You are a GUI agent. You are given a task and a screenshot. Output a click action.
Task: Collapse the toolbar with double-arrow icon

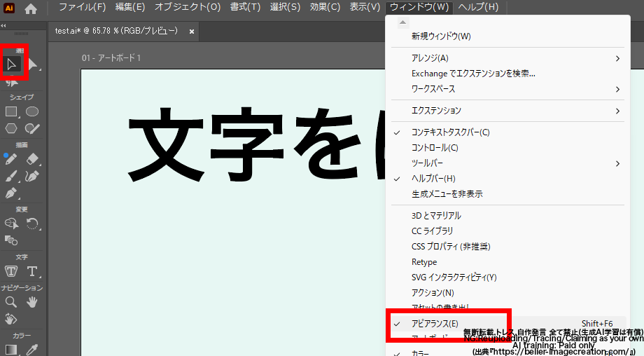[x=3, y=25]
